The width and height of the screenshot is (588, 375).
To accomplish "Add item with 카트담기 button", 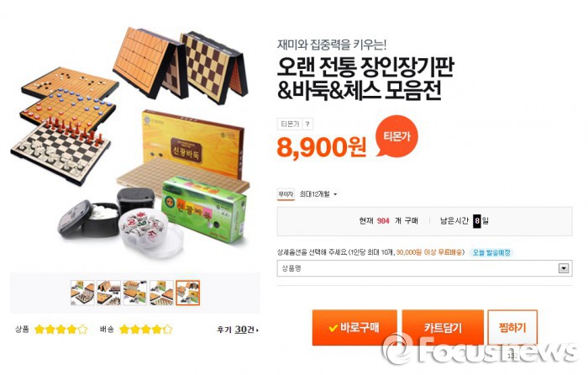I will coord(443,327).
